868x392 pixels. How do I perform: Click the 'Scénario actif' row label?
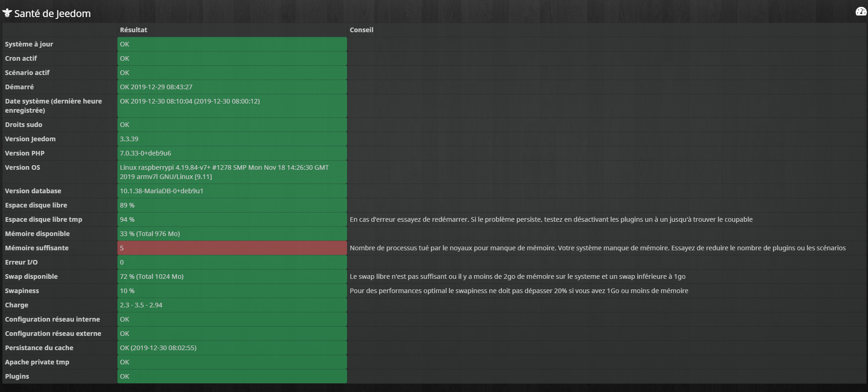pos(27,73)
